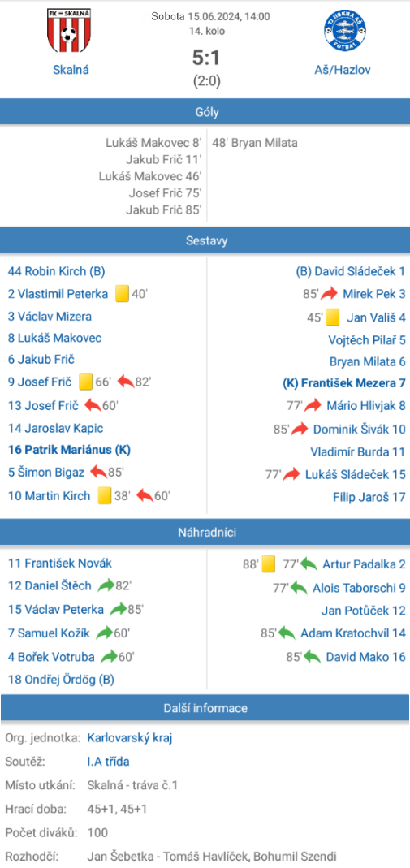Viewport: 410px width, 868px height.
Task: Click yellow card icon beside Vlastimil Peterka
Action: click(122, 294)
